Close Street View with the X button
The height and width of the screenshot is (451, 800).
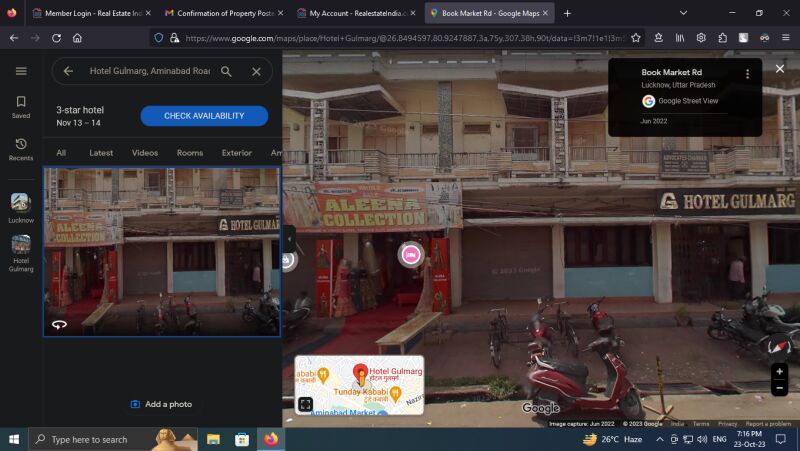pyautogui.click(x=780, y=68)
